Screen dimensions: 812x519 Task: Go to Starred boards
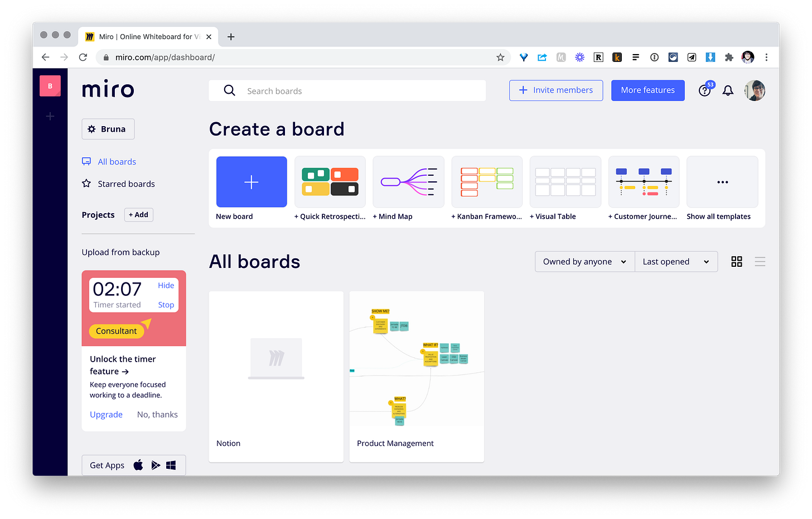119,184
